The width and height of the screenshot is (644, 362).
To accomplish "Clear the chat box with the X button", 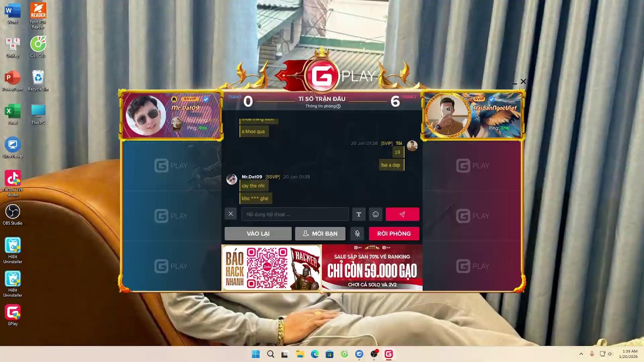I will tap(230, 214).
